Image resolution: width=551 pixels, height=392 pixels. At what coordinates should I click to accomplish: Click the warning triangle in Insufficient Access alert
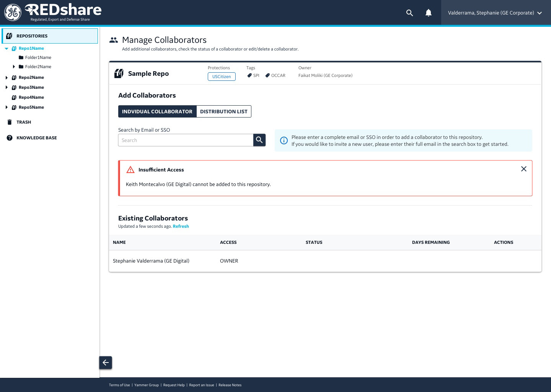coord(130,170)
